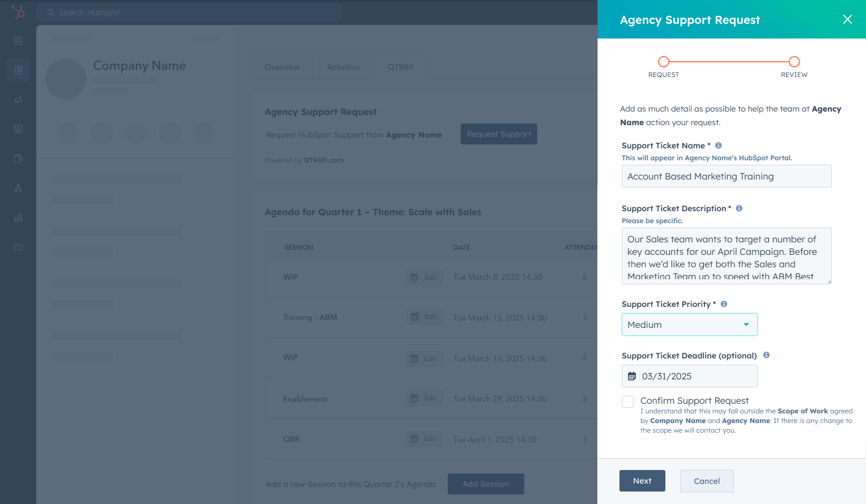Viewport: 866px width, 504px height.
Task: Click the search magnifier icon
Action: coord(51,12)
